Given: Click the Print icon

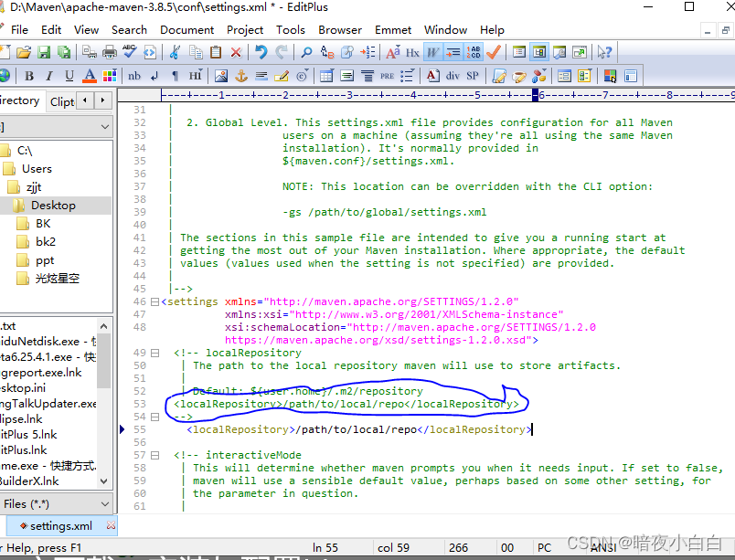Looking at the screenshot, I should click(x=109, y=52).
